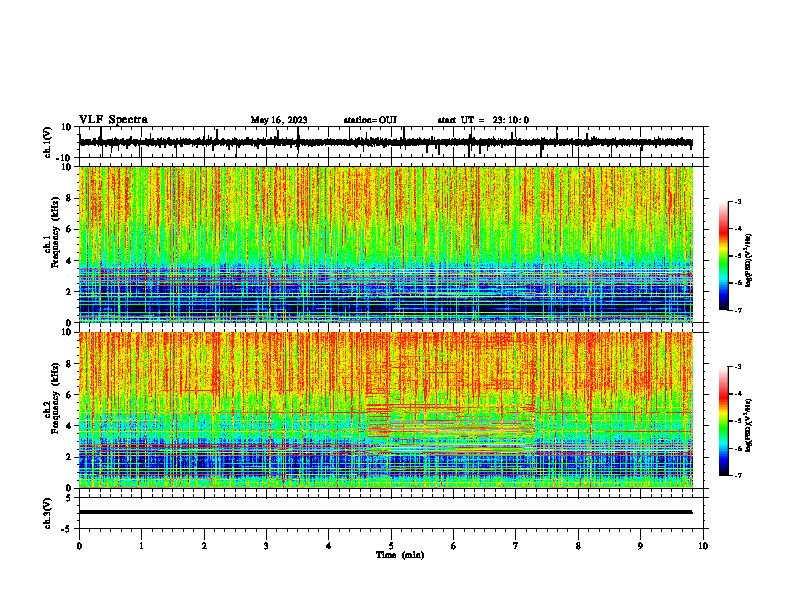Click the "6" tick on ch.2 frequency axis

point(69,395)
